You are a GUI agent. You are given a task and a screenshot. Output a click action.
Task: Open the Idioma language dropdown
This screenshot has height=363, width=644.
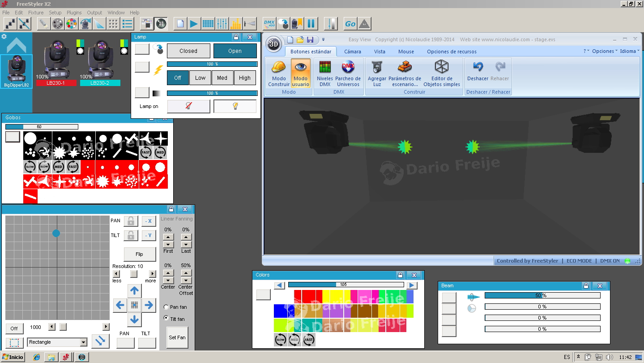point(630,51)
